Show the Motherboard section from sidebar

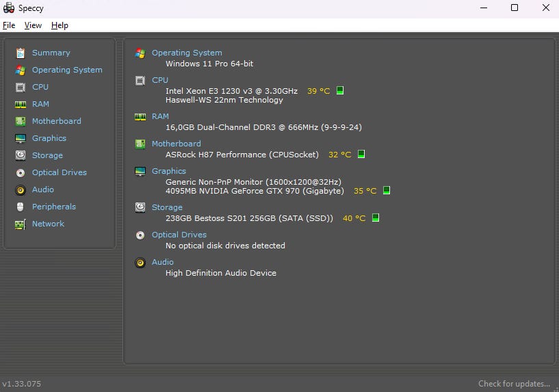(x=56, y=121)
